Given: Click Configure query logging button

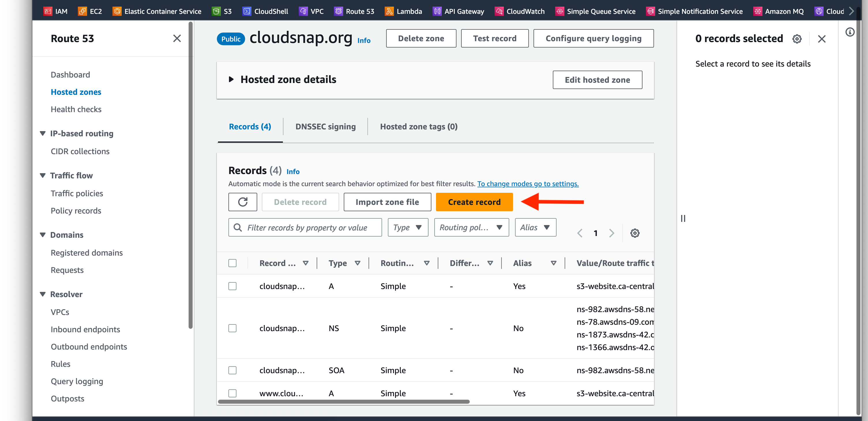Looking at the screenshot, I should (593, 38).
